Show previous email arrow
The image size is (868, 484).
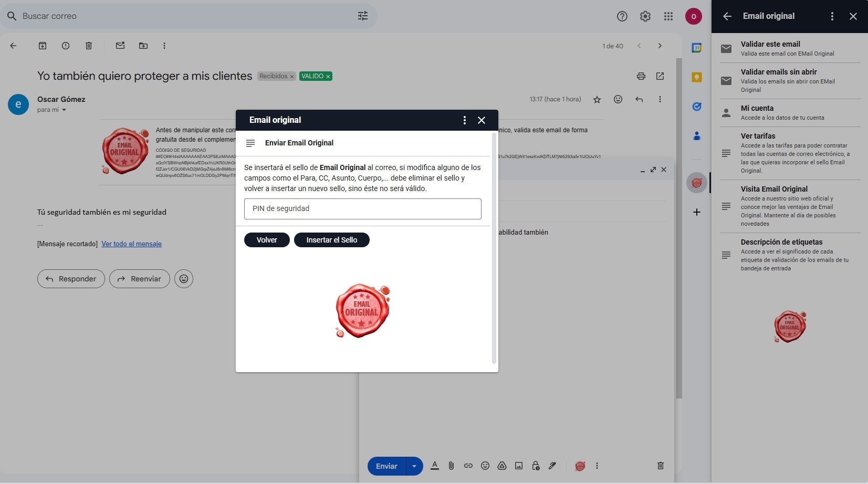[639, 46]
